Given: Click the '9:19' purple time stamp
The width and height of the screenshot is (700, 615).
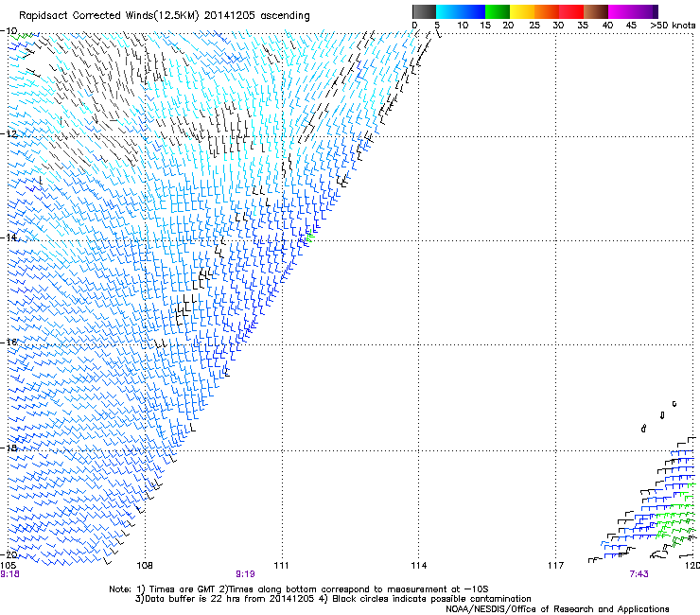Looking at the screenshot, I should (x=245, y=574).
